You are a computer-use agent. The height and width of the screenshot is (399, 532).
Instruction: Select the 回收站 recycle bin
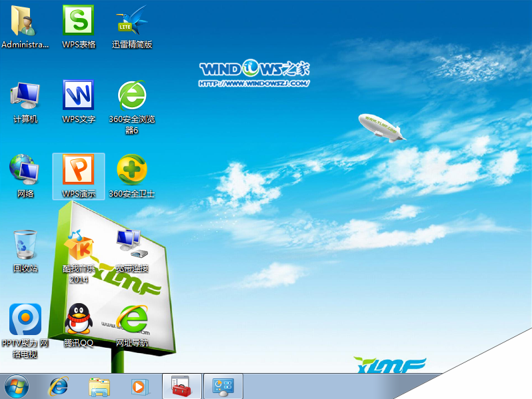coord(25,245)
